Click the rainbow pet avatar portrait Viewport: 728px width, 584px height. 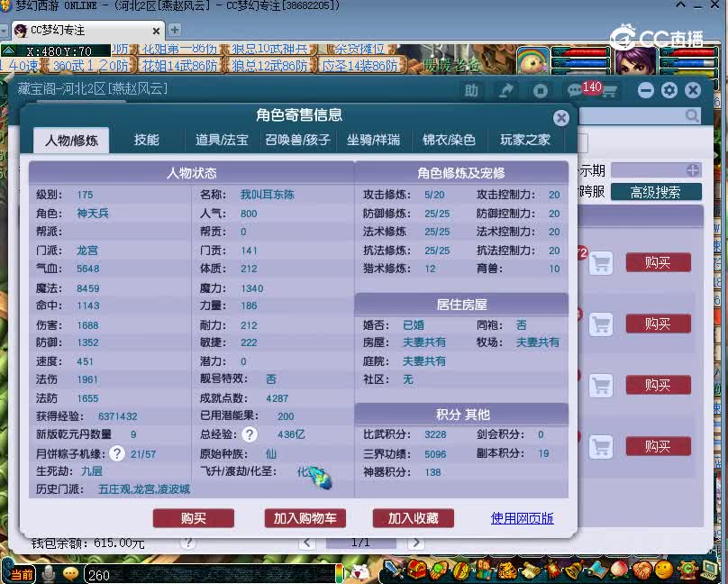[533, 60]
